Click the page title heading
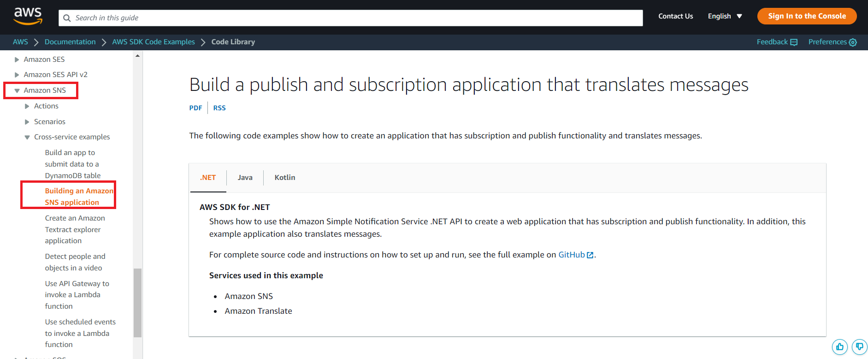 coord(469,85)
